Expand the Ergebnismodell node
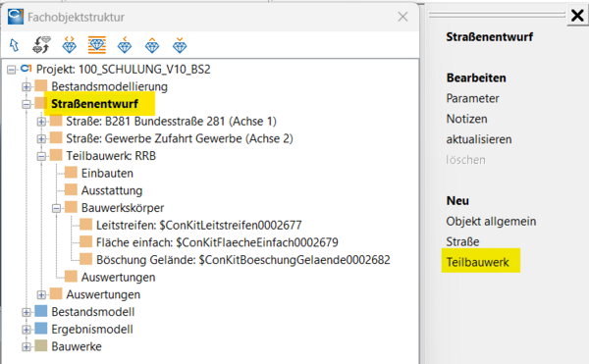The height and width of the screenshot is (364, 589). point(27,330)
